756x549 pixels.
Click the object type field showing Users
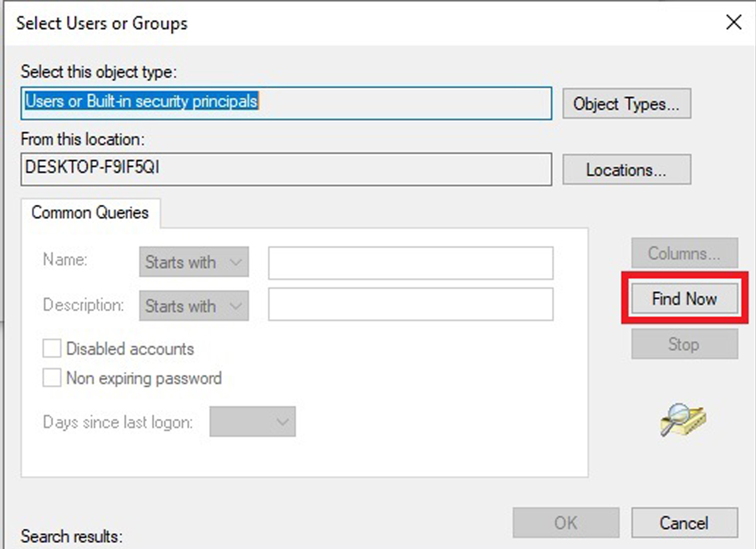[286, 103]
